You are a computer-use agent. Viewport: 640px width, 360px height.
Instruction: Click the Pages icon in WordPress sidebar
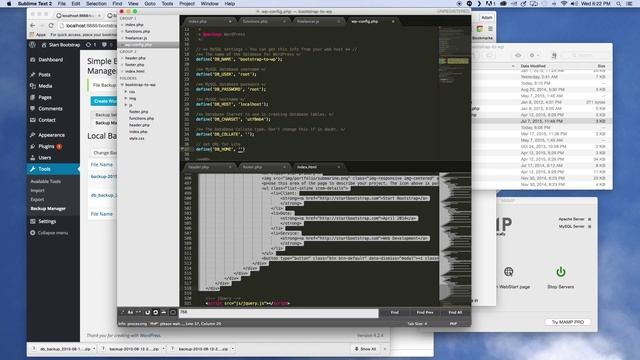click(x=33, y=98)
